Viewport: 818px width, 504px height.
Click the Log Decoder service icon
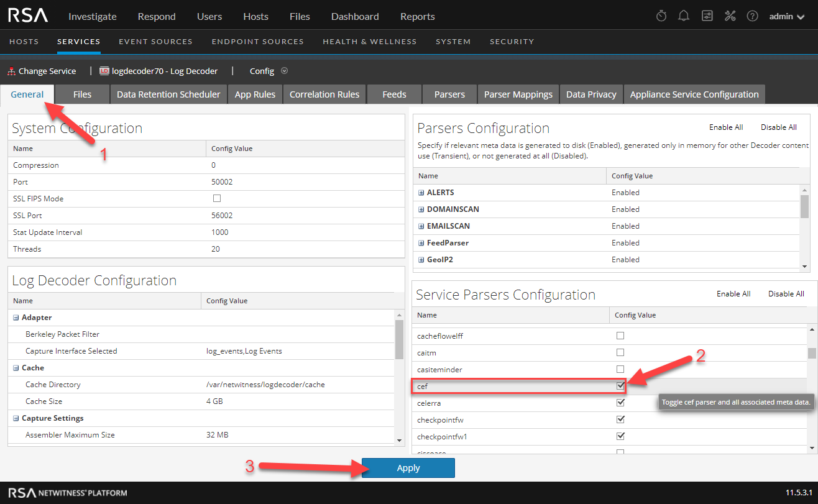(x=104, y=71)
